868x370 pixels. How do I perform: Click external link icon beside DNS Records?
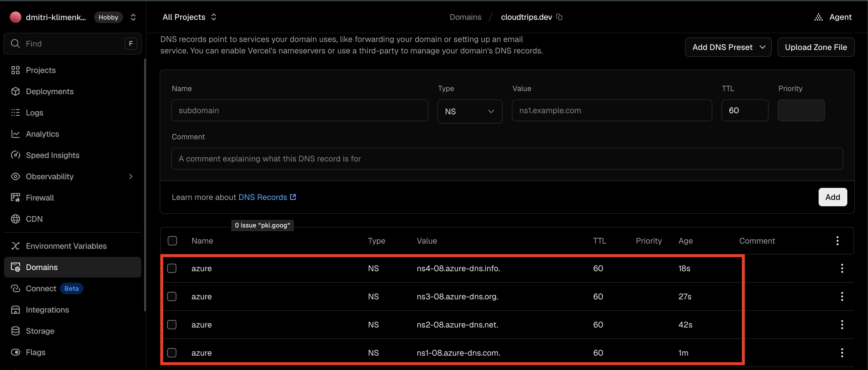pos(293,197)
